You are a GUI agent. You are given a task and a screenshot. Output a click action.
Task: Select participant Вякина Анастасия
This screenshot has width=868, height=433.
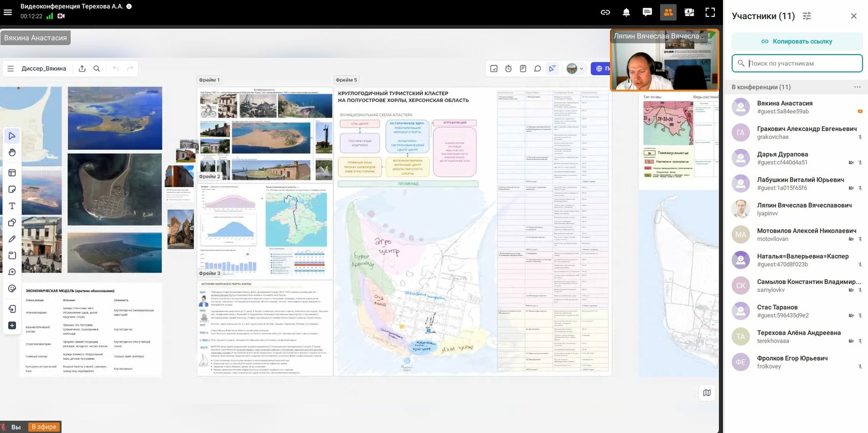tap(797, 107)
